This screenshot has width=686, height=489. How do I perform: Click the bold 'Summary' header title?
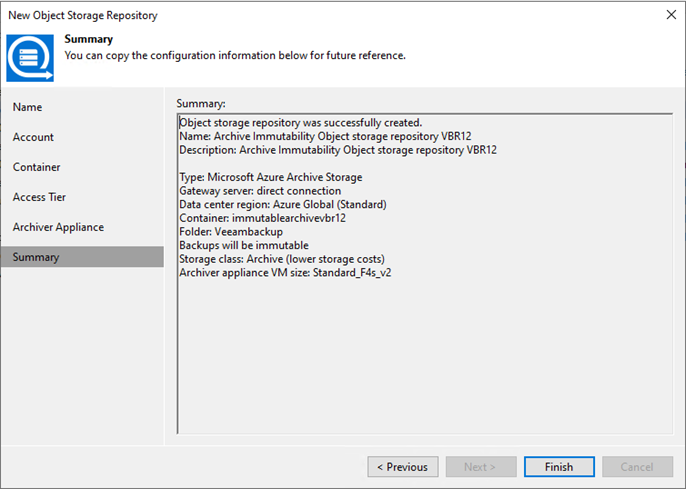(89, 39)
